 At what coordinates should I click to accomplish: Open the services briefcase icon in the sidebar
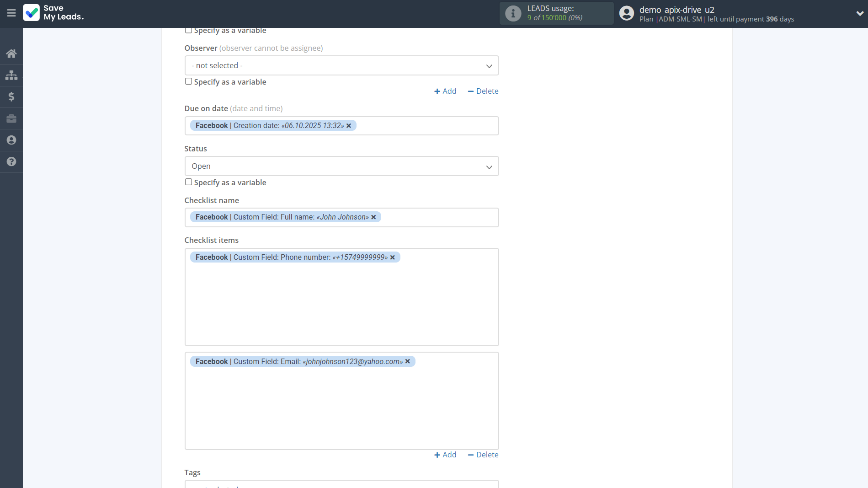[11, 118]
